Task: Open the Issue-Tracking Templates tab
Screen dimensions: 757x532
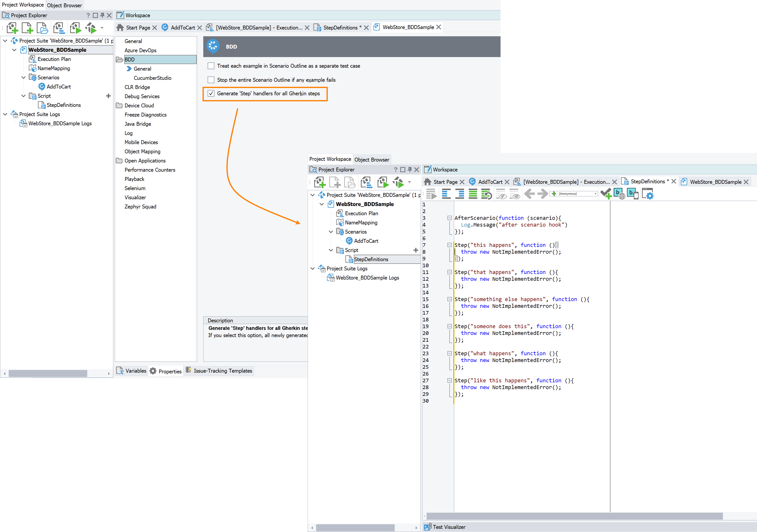Action: click(223, 371)
